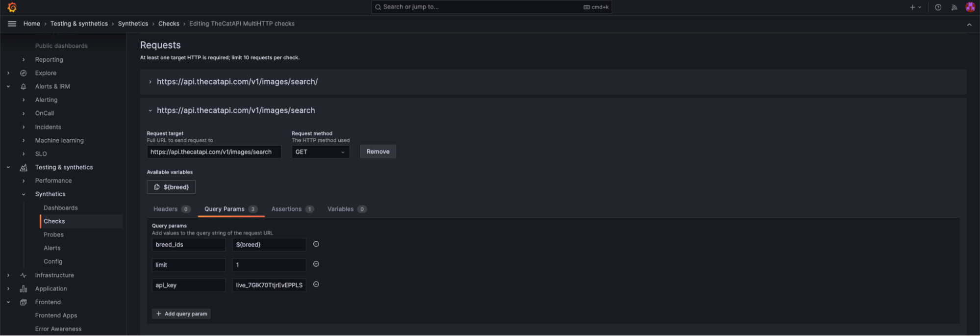Collapse the second request images/search row
The width and height of the screenshot is (980, 336).
pyautogui.click(x=150, y=111)
